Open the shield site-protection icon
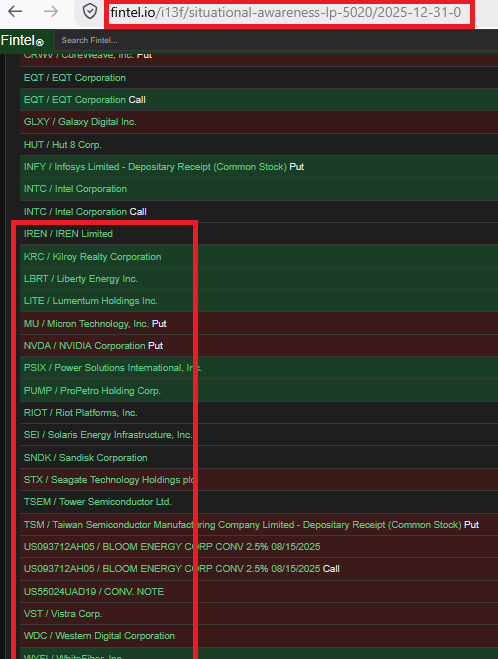This screenshot has height=659, width=498. pos(90,12)
